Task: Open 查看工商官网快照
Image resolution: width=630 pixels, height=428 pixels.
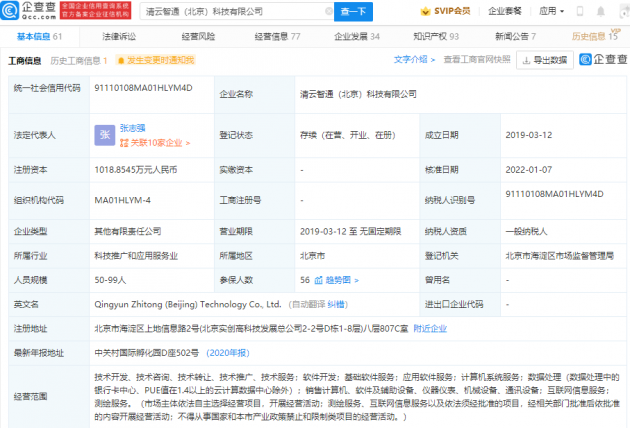Action: point(477,59)
